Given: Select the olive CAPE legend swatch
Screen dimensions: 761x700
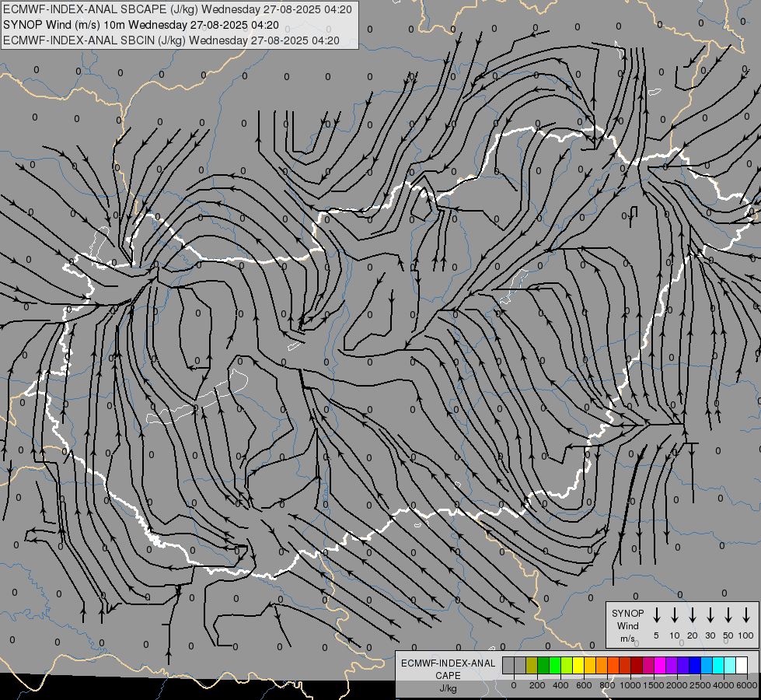Looking at the screenshot, I should [532, 665].
